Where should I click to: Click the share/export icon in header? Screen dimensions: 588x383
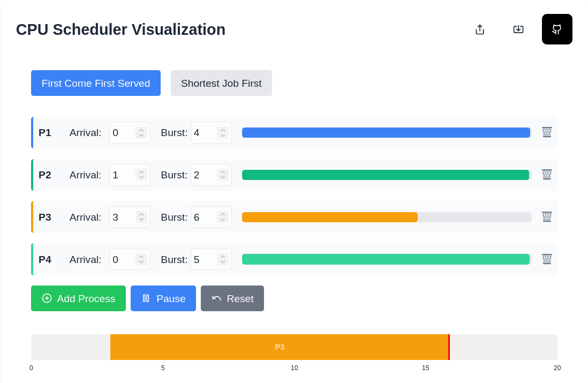480,29
